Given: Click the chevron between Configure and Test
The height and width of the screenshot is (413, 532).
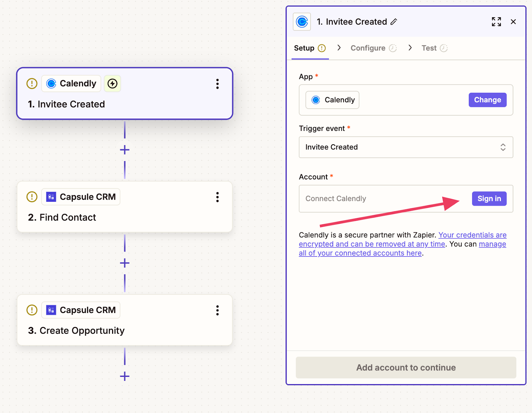Looking at the screenshot, I should (410, 48).
